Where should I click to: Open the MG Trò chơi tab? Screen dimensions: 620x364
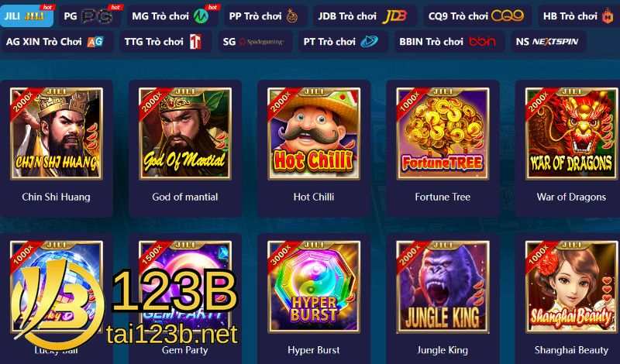pos(172,16)
